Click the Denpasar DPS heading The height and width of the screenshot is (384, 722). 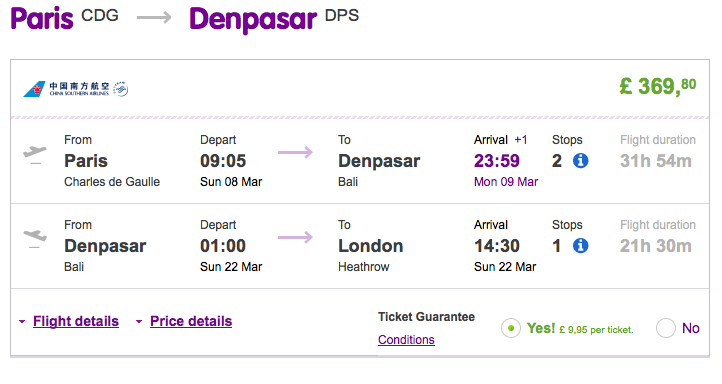click(274, 19)
